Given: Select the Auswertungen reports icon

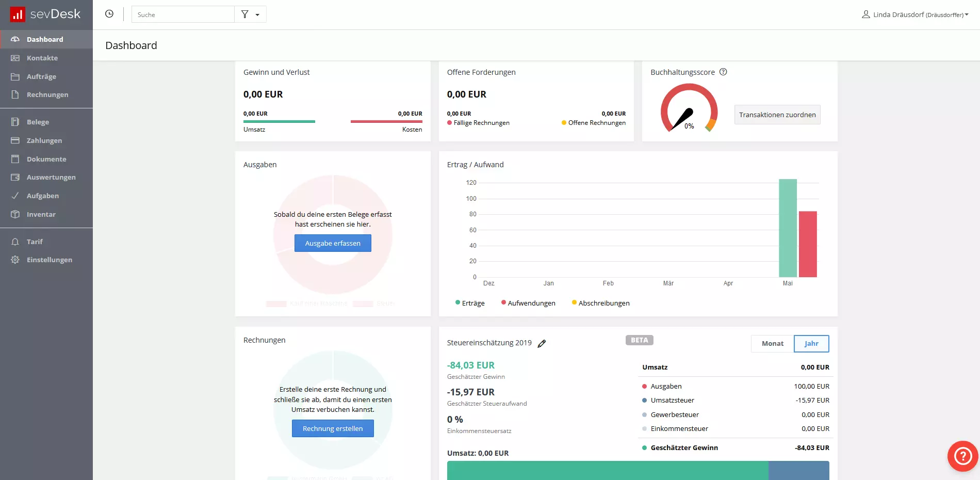Looking at the screenshot, I should click(15, 177).
